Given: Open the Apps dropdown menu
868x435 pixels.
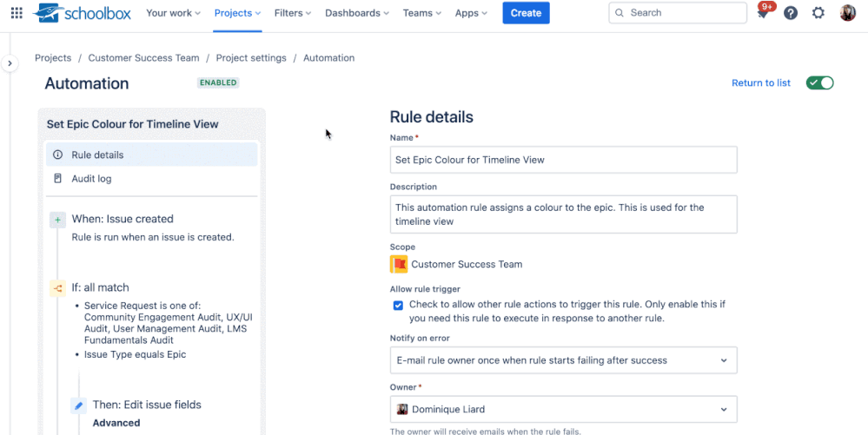Looking at the screenshot, I should point(471,13).
